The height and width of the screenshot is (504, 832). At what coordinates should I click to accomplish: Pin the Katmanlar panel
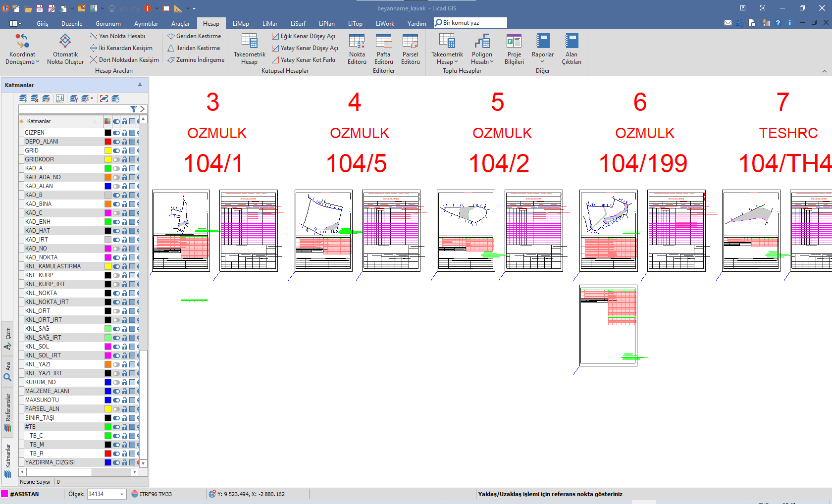pyautogui.click(x=140, y=85)
